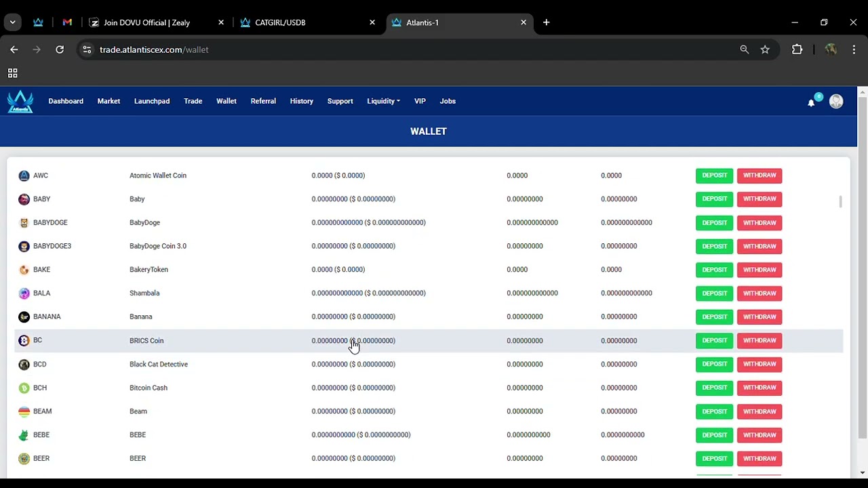Click the BEBE coin icon
868x488 pixels.
click(x=24, y=435)
